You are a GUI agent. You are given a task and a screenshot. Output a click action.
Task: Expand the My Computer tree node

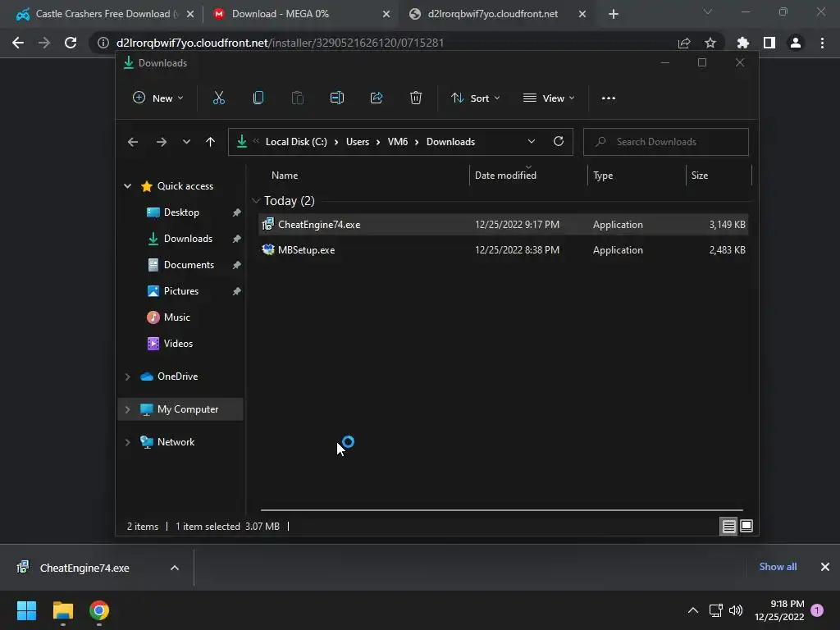127,409
